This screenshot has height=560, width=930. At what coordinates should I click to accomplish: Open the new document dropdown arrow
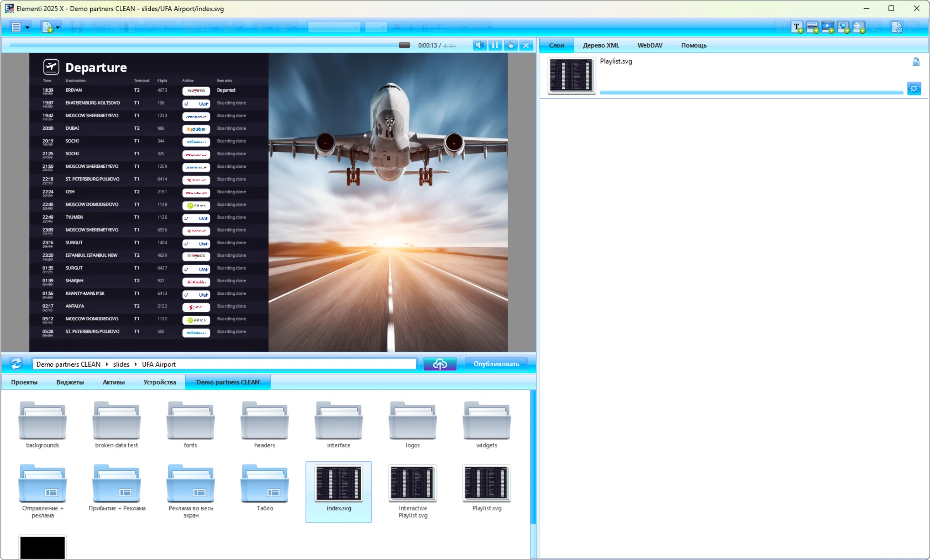[58, 27]
